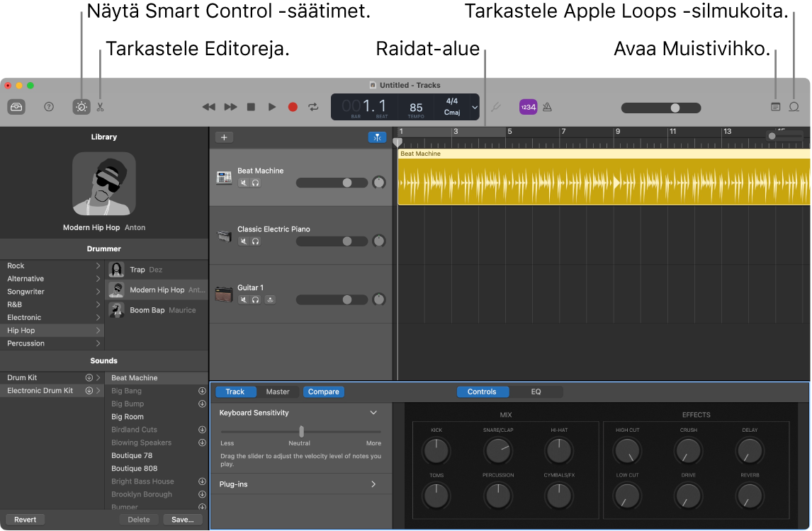Open the Smart Controls panel

(81, 107)
